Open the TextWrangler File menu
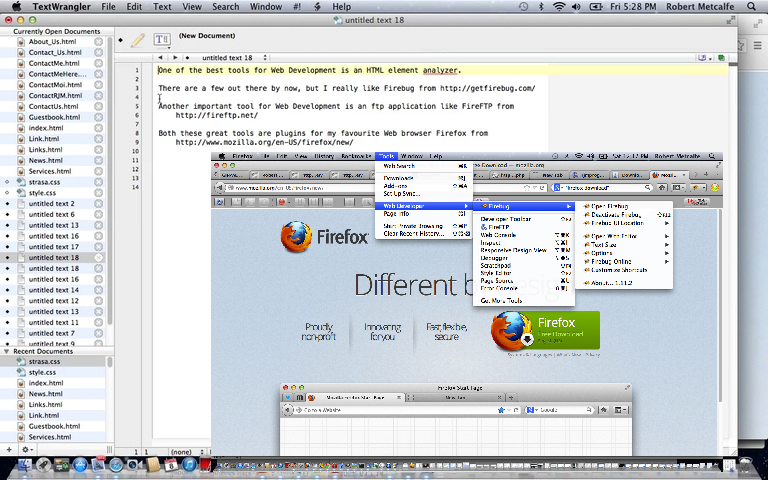This screenshot has height=480, width=768. pos(108,7)
